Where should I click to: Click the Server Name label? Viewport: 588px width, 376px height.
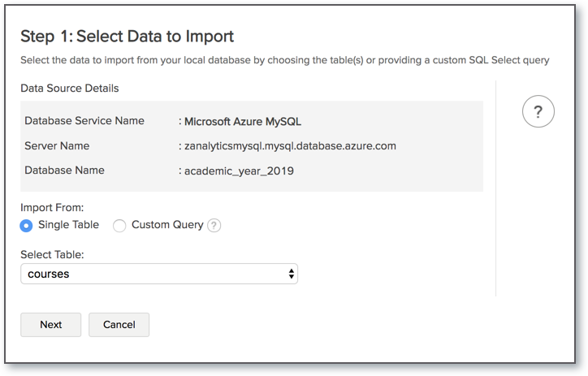point(57,146)
